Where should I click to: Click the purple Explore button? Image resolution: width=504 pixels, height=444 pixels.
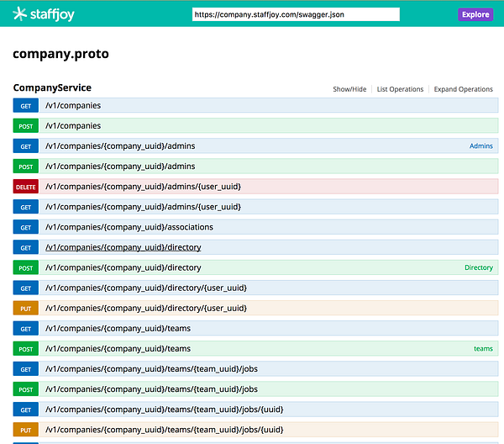[475, 14]
